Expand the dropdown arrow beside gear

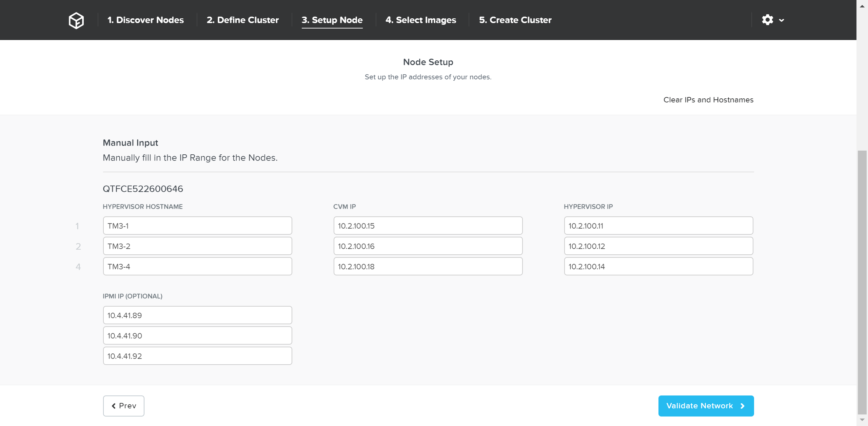pos(782,20)
